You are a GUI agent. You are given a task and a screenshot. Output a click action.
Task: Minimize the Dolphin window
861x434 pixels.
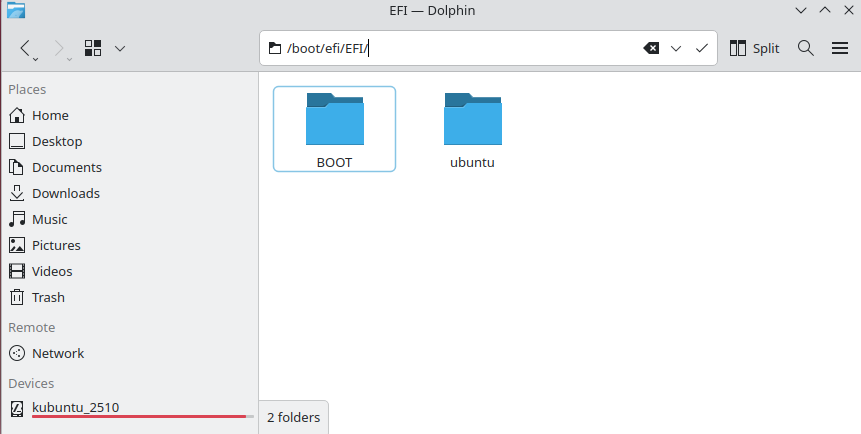(801, 10)
